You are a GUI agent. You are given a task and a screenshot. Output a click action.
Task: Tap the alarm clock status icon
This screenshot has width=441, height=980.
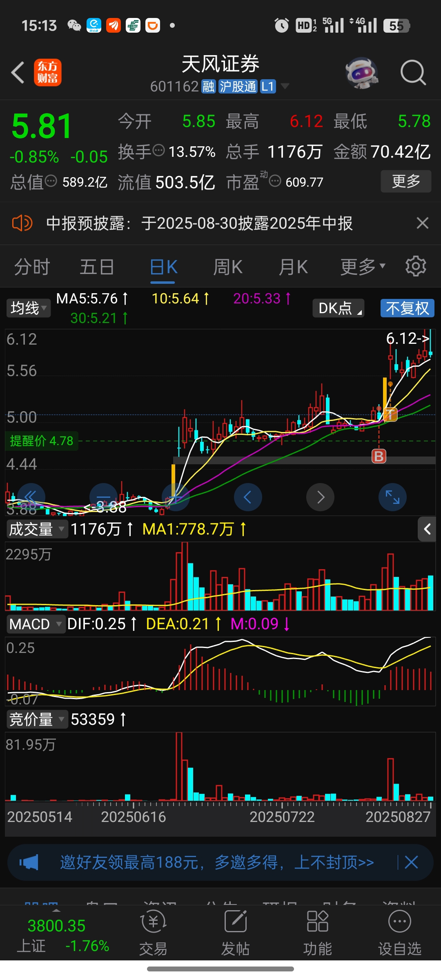click(281, 25)
